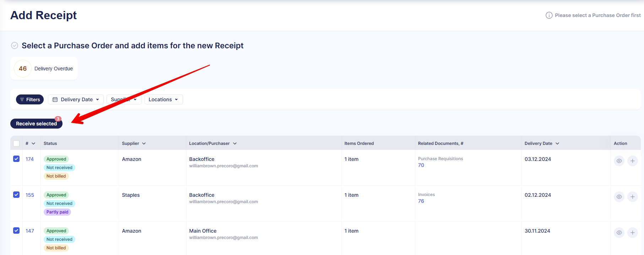Screen dimensions: 644x255
Task: Click the plus icon for order 174
Action: click(632, 161)
